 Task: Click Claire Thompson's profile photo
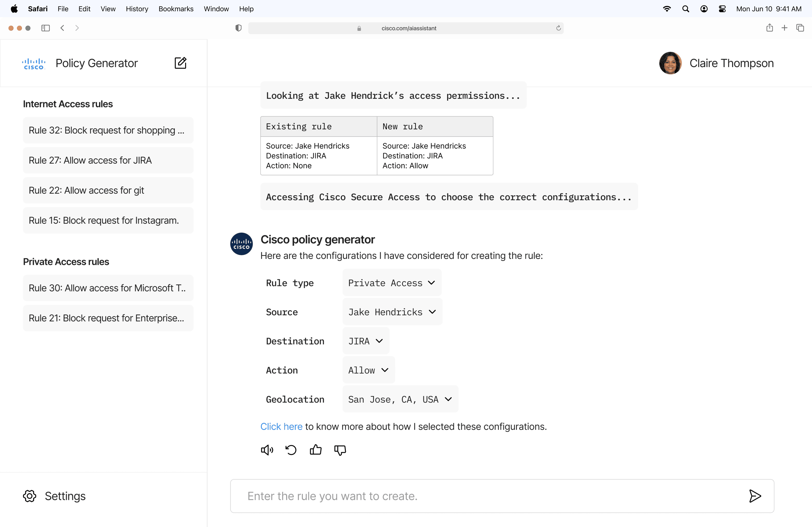pos(670,63)
